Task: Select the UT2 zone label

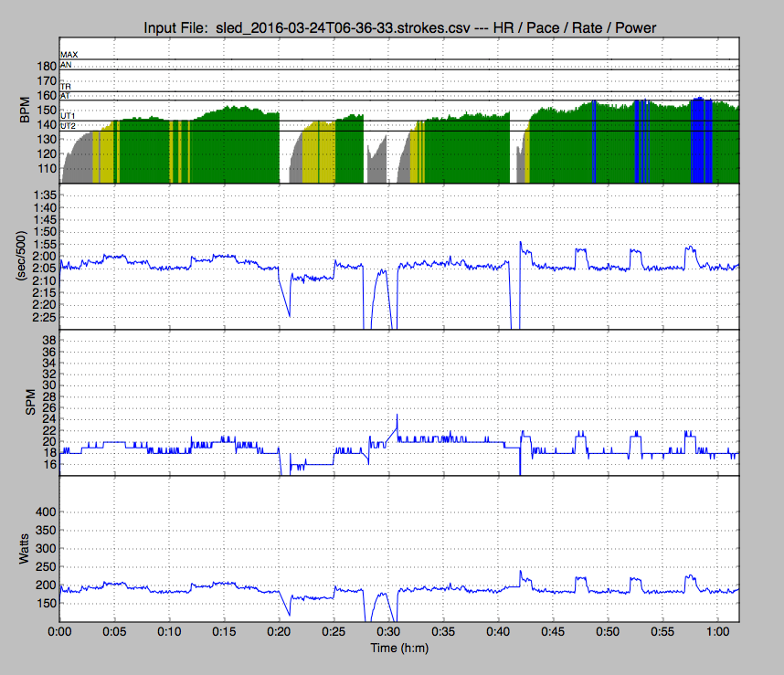Action: click(x=67, y=126)
